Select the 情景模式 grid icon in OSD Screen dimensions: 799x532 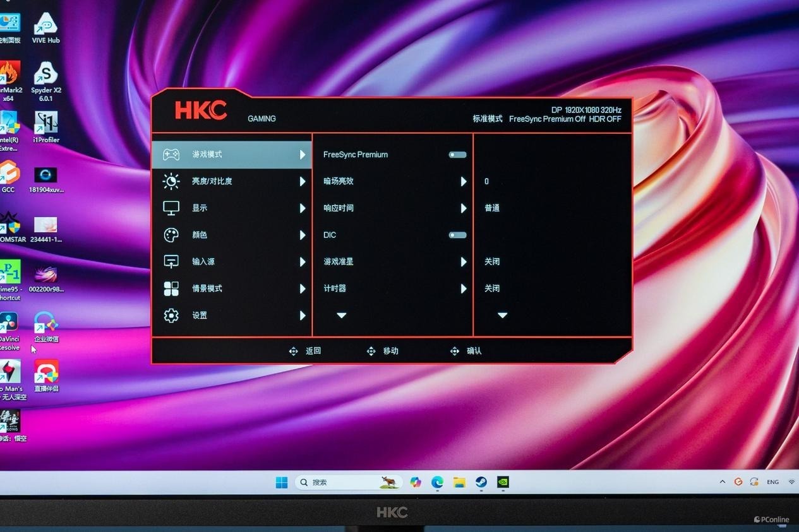tap(171, 288)
